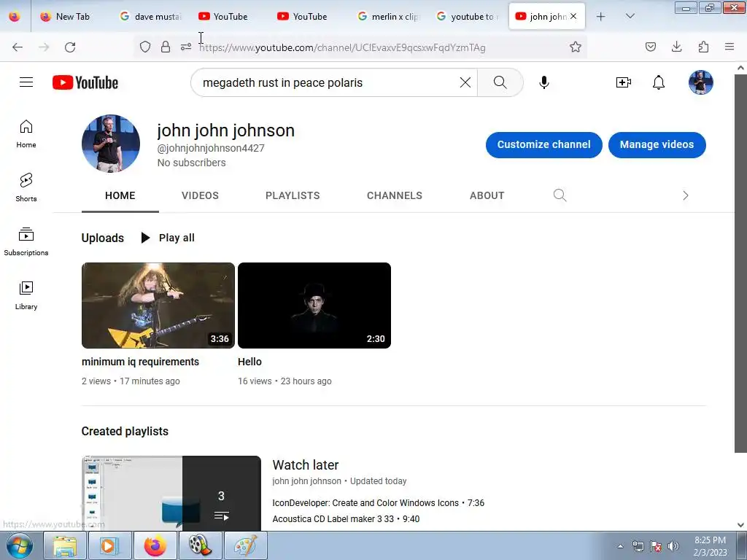
Task: Open the Windows Start button
Action: 20,545
